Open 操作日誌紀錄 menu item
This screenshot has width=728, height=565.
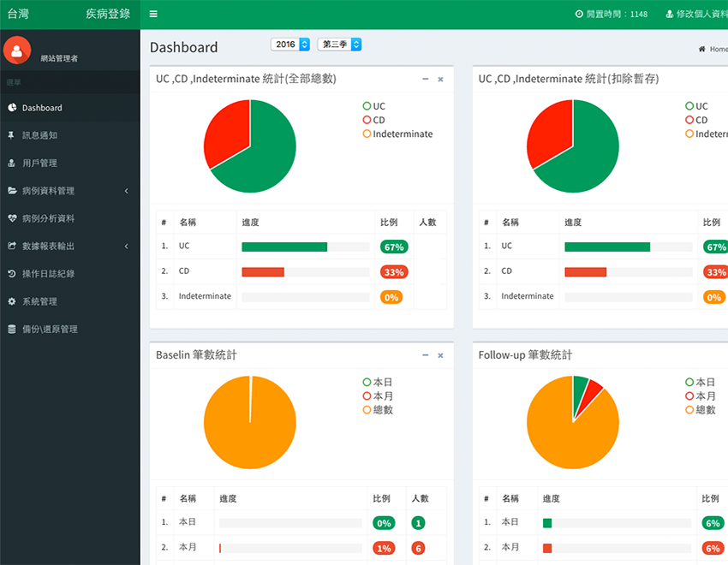(70, 274)
